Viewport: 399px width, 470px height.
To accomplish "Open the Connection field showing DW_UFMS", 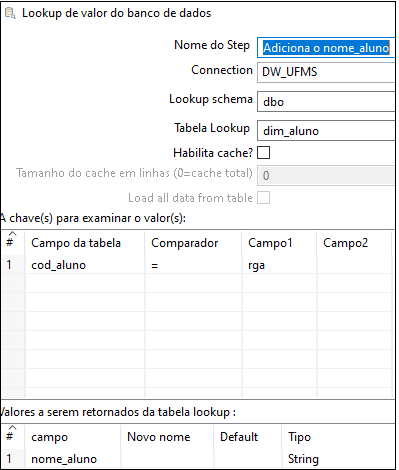I will point(326,72).
